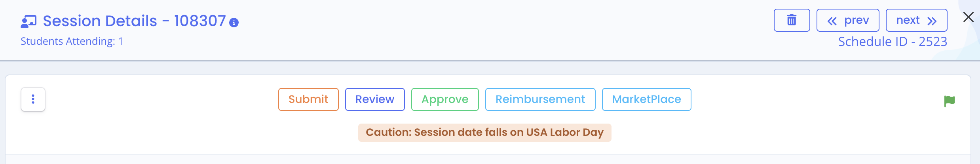
Task: Click the green flag icon
Action: tap(949, 101)
